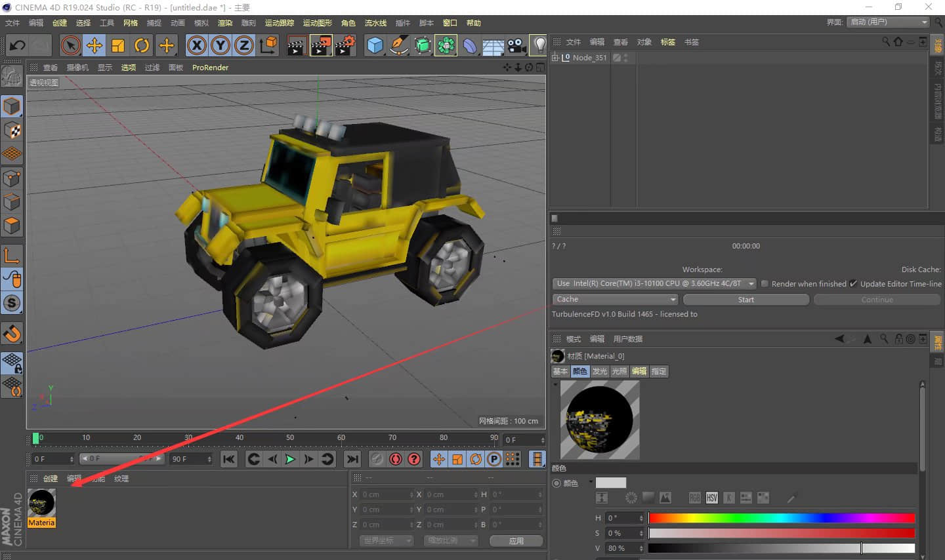Activate the Scale tool in top toolbar

(x=118, y=45)
